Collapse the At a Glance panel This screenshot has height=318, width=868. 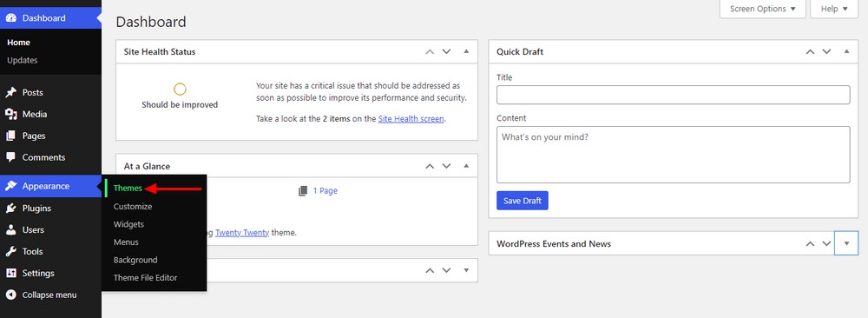pos(466,166)
